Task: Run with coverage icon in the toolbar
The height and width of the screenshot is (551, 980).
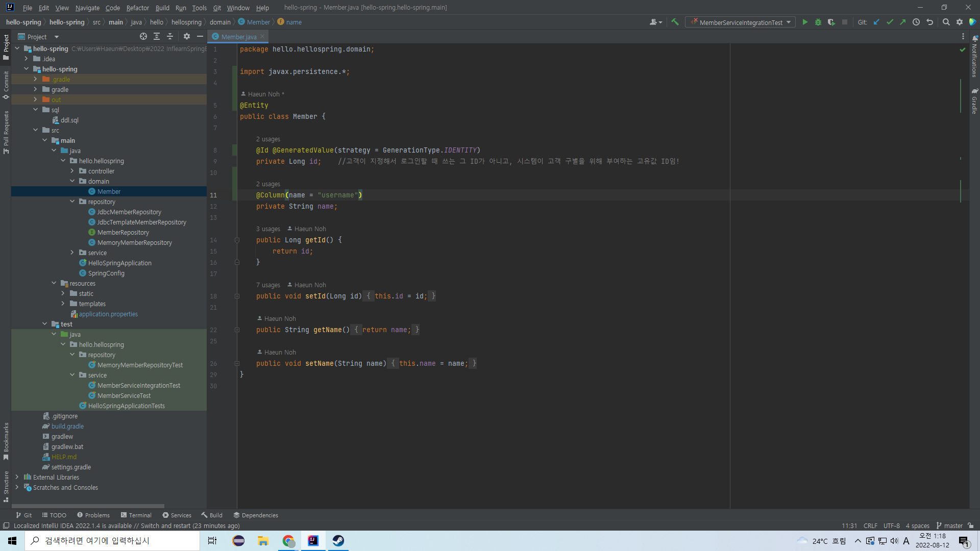Action: (831, 22)
